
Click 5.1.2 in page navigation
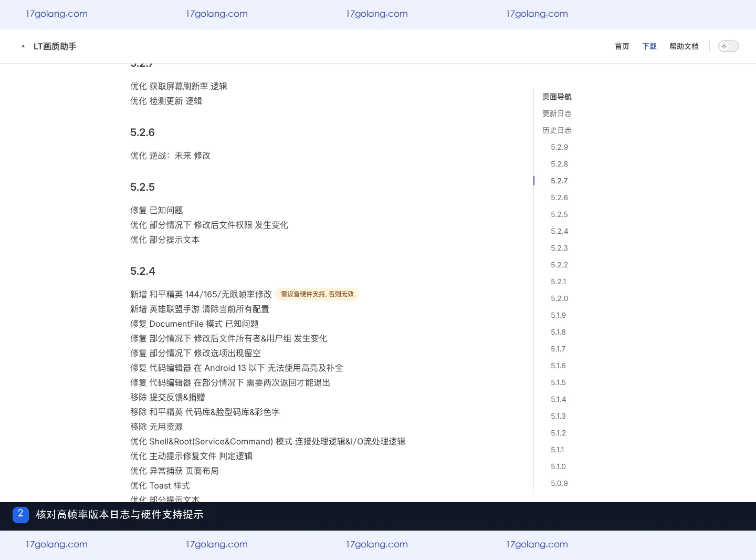click(x=558, y=433)
